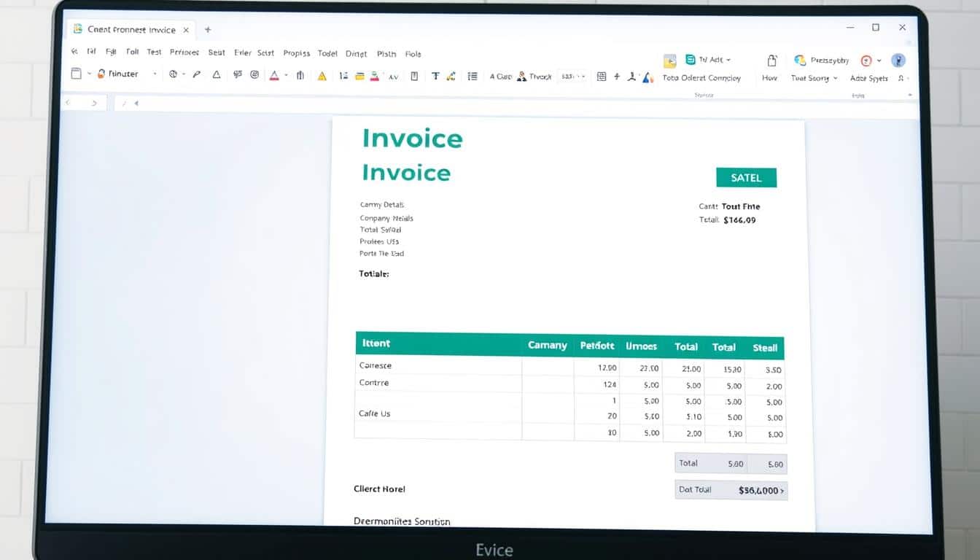Click the Camany column header
The height and width of the screenshot is (560, 980).
coord(548,345)
